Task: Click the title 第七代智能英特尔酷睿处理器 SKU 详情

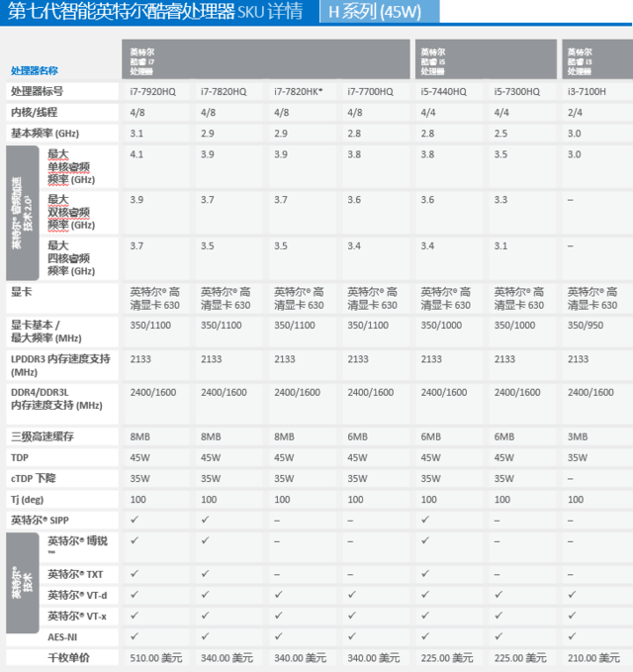Action: 155,11
